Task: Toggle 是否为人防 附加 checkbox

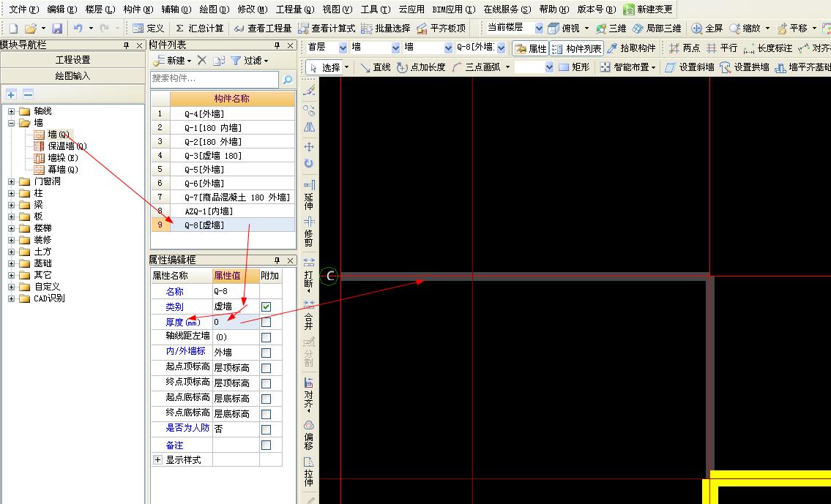Action: 266,429
